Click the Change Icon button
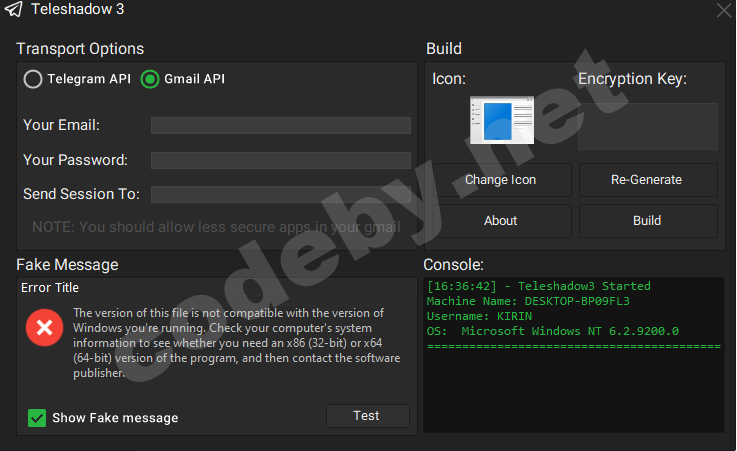Image resolution: width=737 pixels, height=451 pixels. pyautogui.click(x=501, y=180)
